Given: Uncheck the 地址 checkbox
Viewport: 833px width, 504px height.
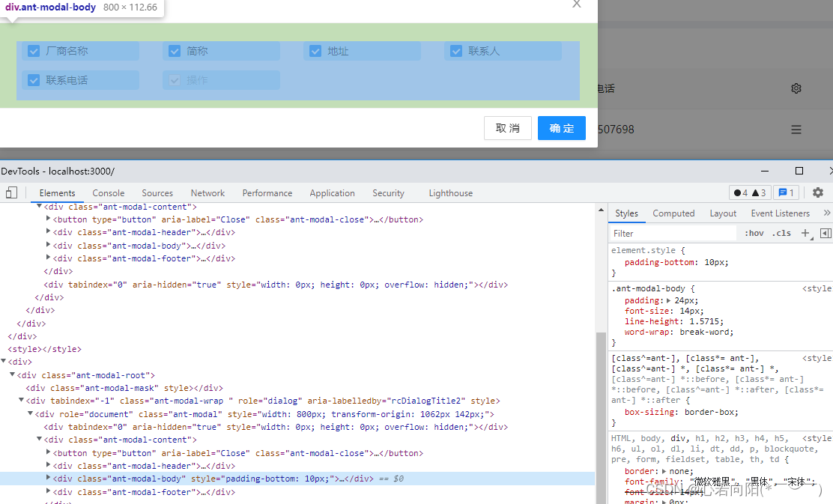Looking at the screenshot, I should coord(315,51).
